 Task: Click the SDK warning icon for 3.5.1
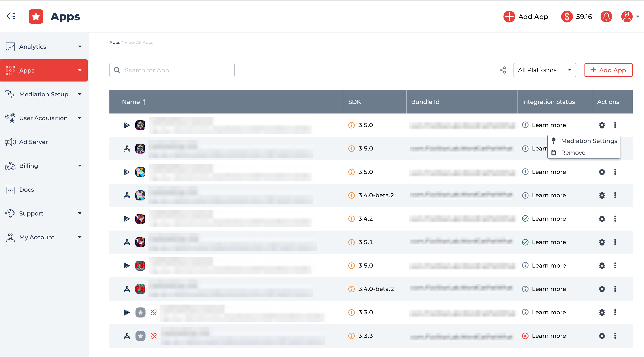coord(351,242)
